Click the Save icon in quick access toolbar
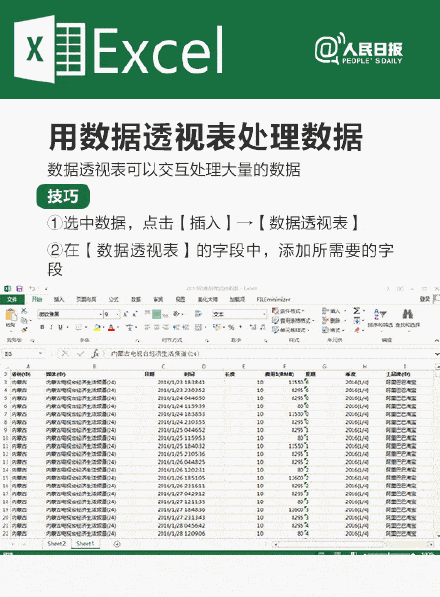440x597 pixels. coord(19,289)
